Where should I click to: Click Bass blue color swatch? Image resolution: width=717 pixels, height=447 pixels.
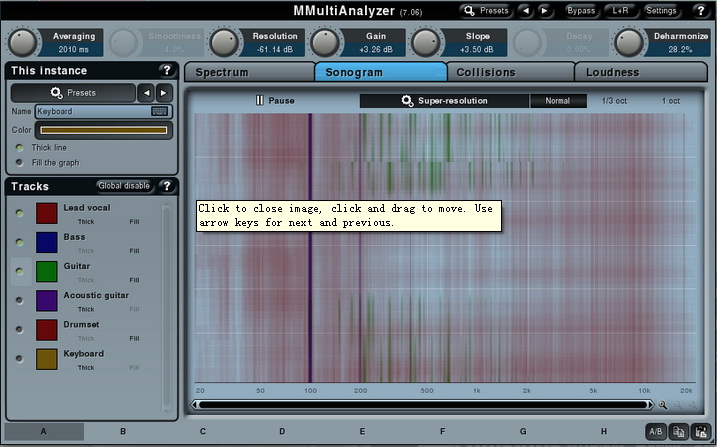(47, 242)
